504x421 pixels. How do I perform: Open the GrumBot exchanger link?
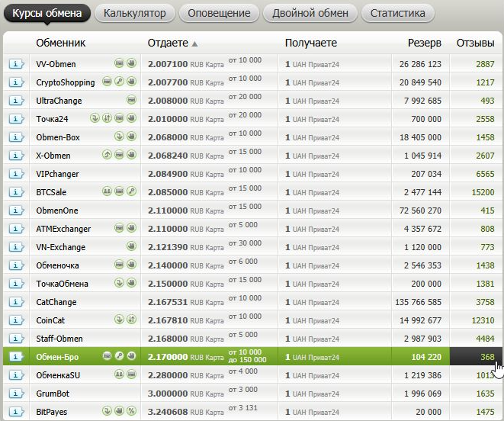point(53,394)
